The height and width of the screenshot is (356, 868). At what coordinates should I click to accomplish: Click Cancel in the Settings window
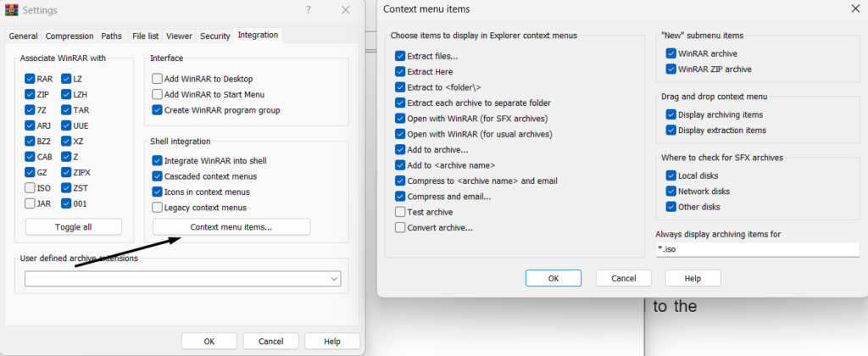[270, 341]
